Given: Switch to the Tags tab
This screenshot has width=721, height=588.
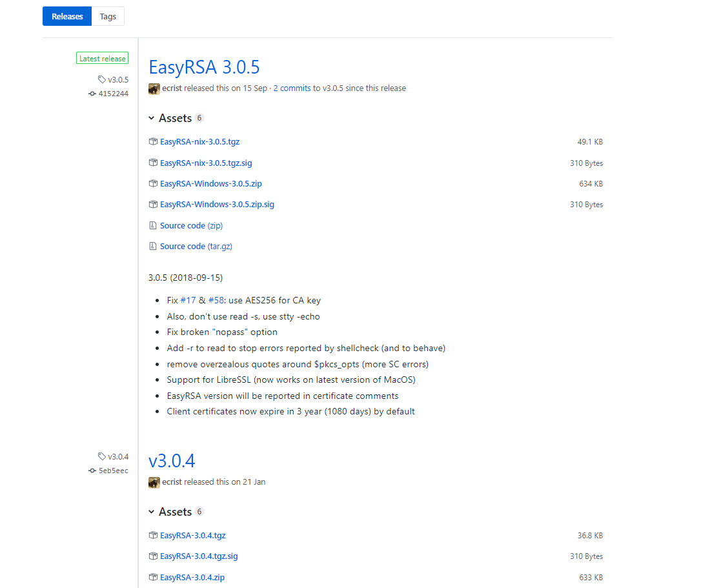Looking at the screenshot, I should coord(107,16).
